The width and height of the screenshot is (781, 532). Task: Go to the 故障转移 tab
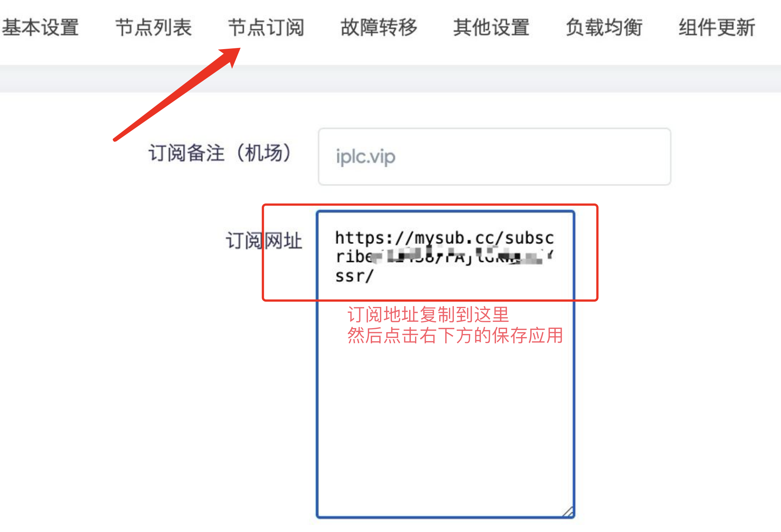point(379,28)
